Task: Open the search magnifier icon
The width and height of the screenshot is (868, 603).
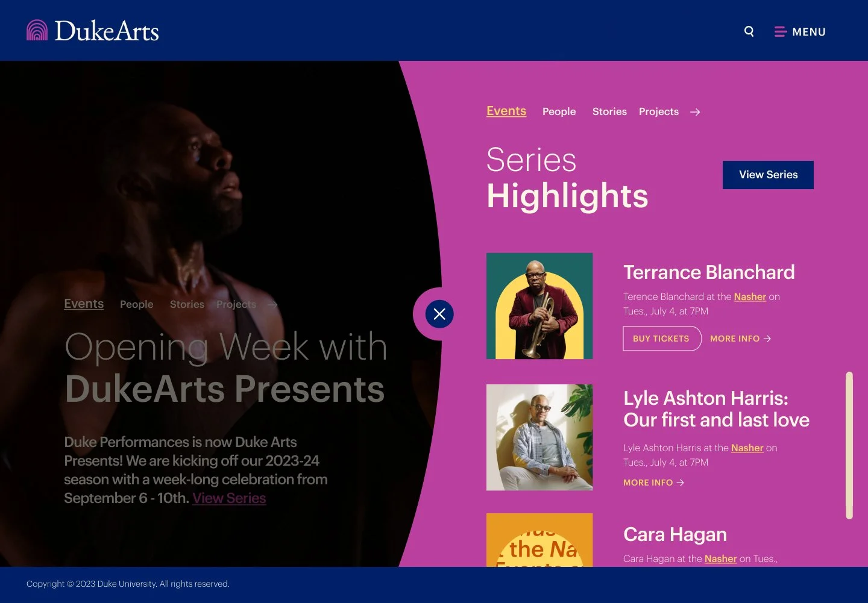Action: pos(749,31)
